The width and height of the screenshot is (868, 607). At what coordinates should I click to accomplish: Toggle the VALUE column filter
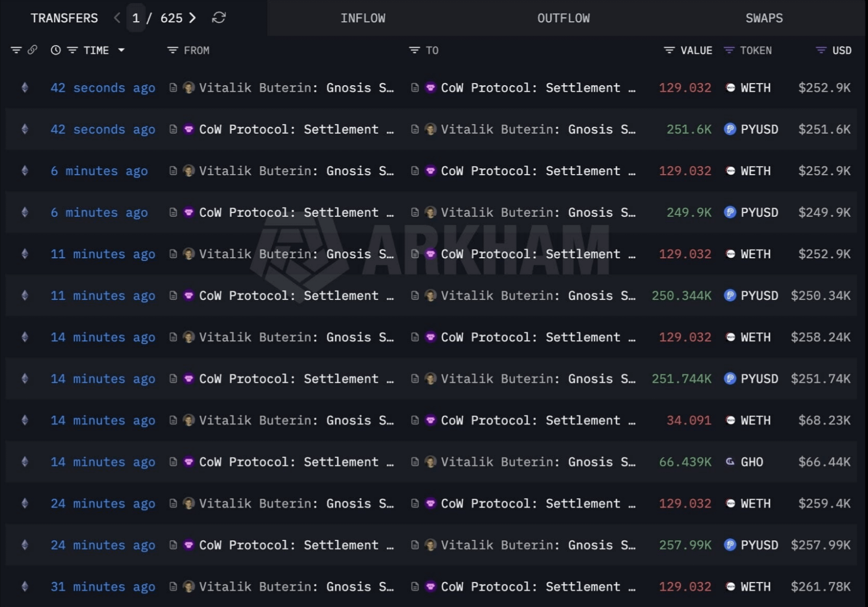[x=669, y=50]
